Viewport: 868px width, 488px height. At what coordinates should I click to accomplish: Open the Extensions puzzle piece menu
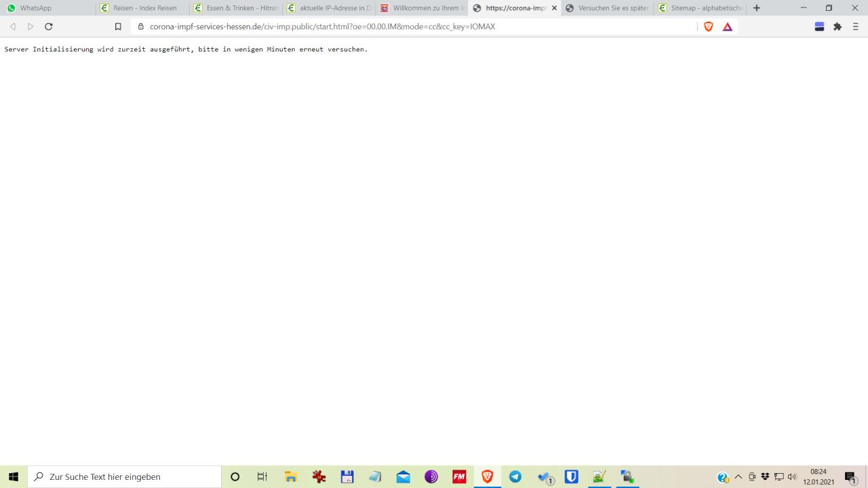[x=837, y=26]
